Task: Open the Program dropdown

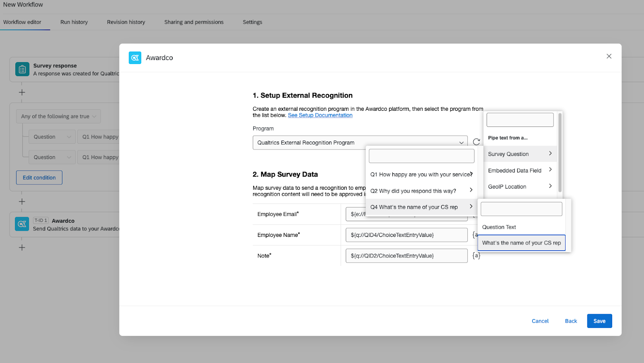Action: [360, 143]
